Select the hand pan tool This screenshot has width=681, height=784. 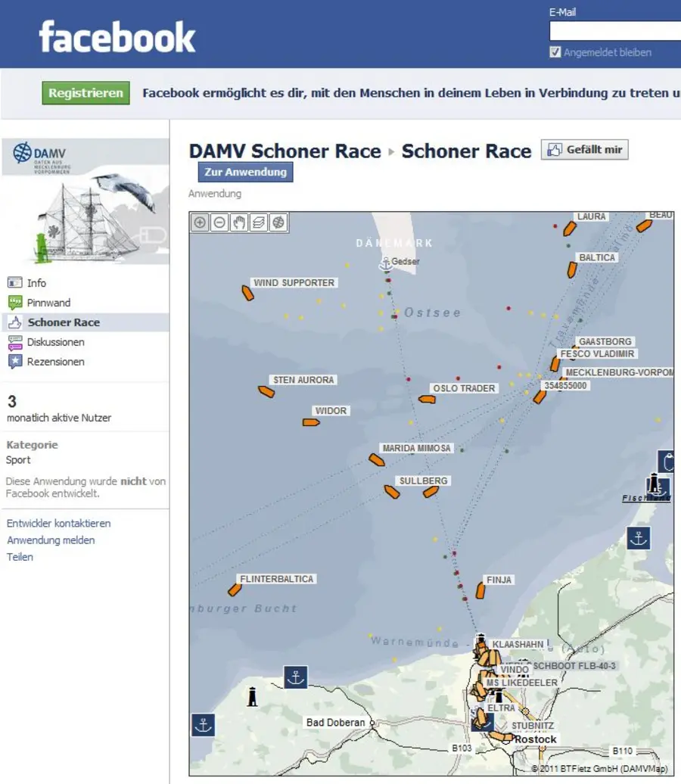click(x=239, y=222)
